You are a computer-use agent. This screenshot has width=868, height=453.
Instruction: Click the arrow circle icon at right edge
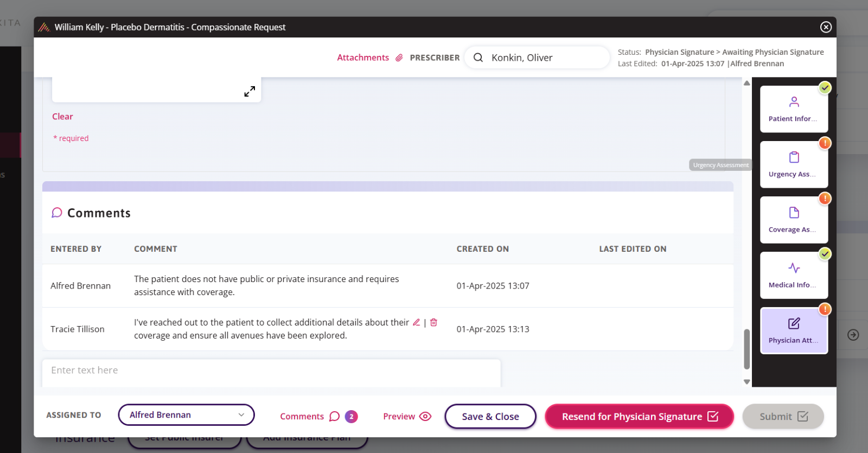click(853, 335)
